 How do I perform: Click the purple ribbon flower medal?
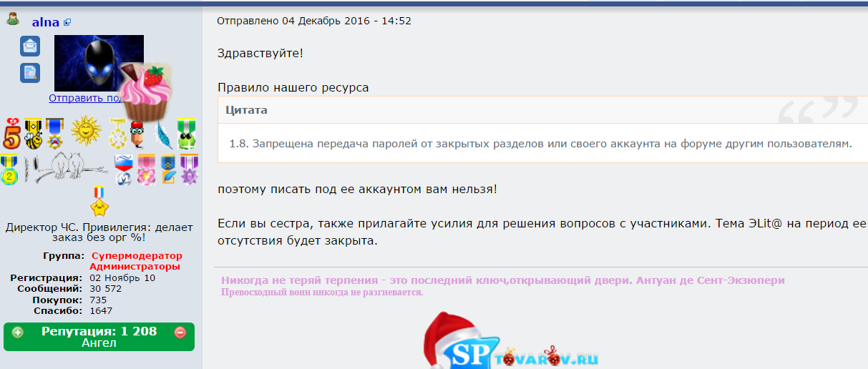pyautogui.click(x=189, y=170)
